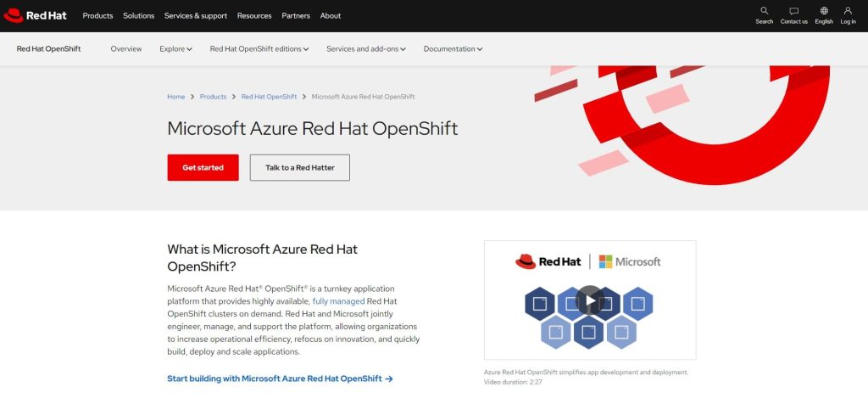Expand the Explore dropdown
This screenshot has width=868, height=415.
tap(175, 49)
